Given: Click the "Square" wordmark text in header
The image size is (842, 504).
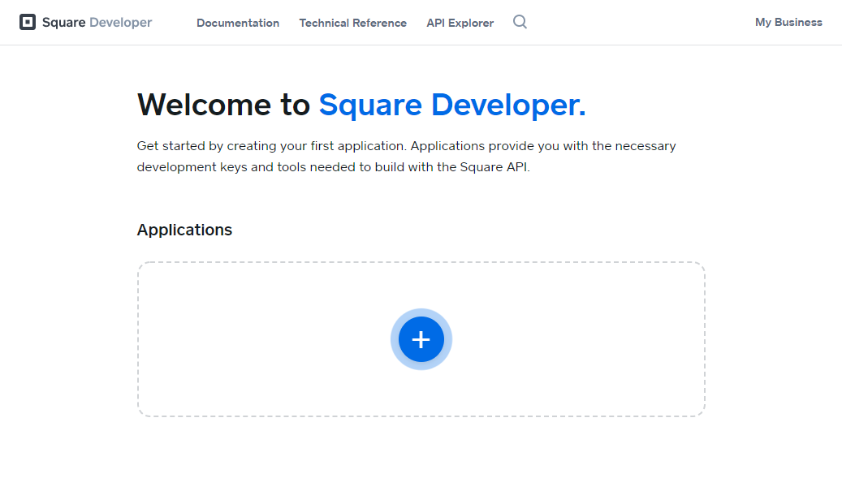Looking at the screenshot, I should [63, 23].
